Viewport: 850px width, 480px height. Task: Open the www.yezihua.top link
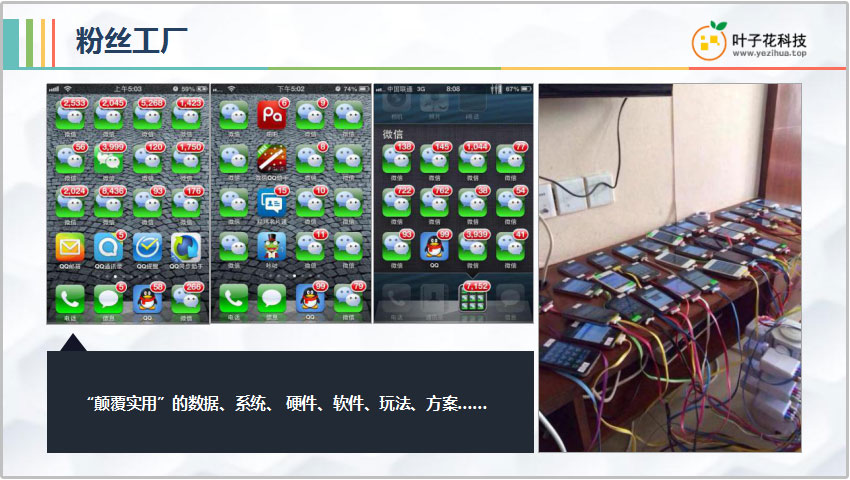[769, 54]
